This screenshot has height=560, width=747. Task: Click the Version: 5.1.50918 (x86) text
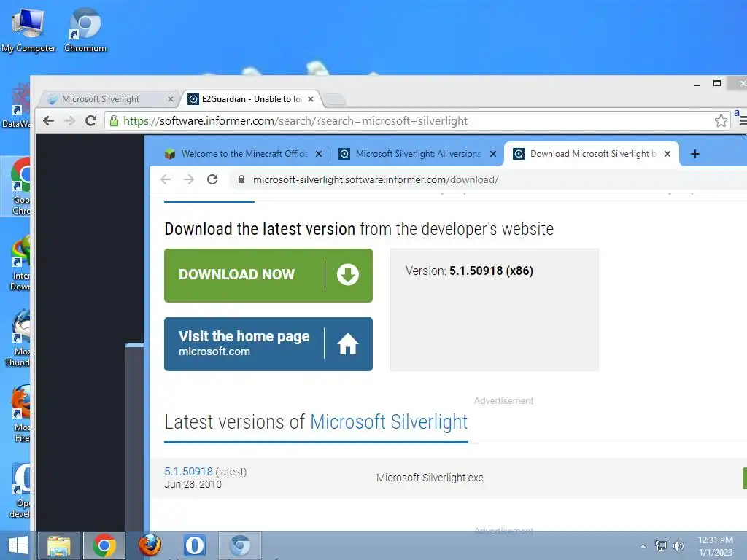pos(469,271)
